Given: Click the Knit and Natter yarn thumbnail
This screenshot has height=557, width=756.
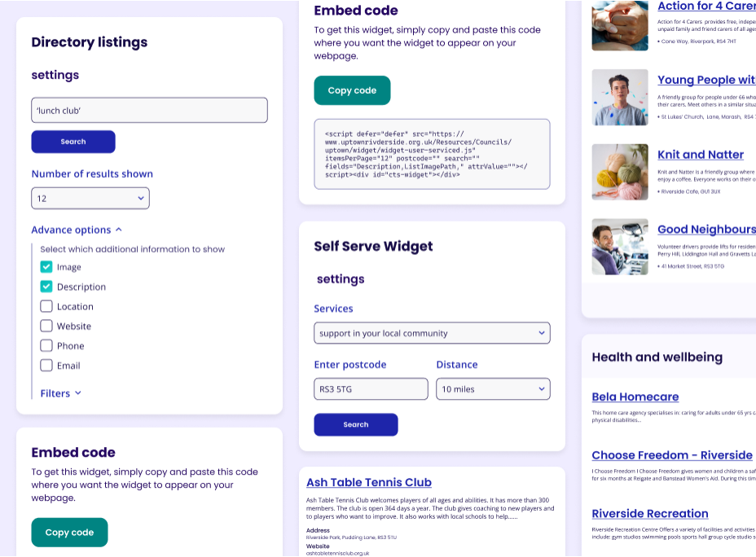Looking at the screenshot, I should pyautogui.click(x=620, y=173).
